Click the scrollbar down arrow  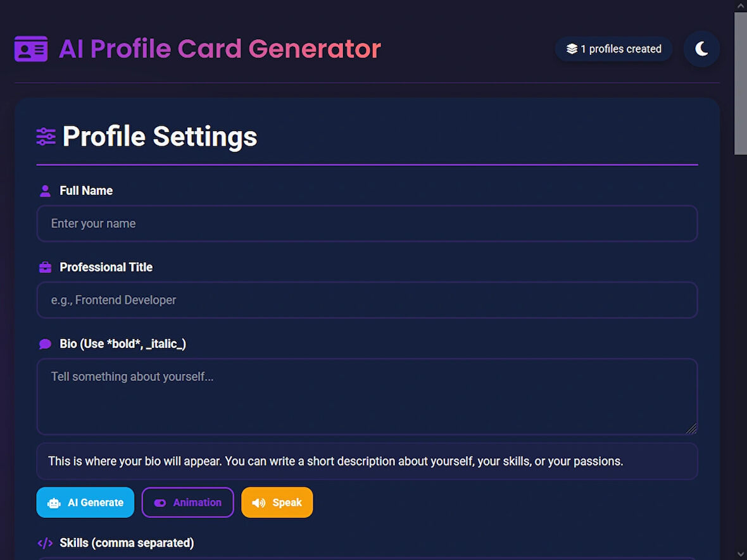[x=740, y=554]
